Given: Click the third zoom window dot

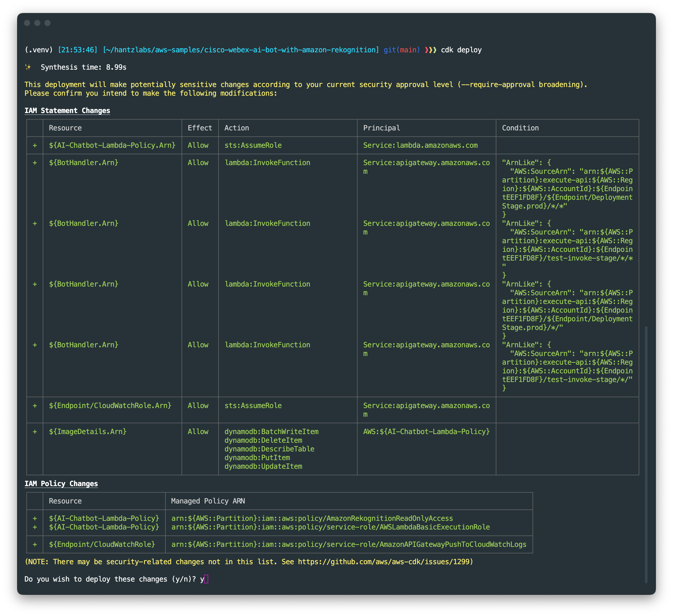Looking at the screenshot, I should click(47, 23).
